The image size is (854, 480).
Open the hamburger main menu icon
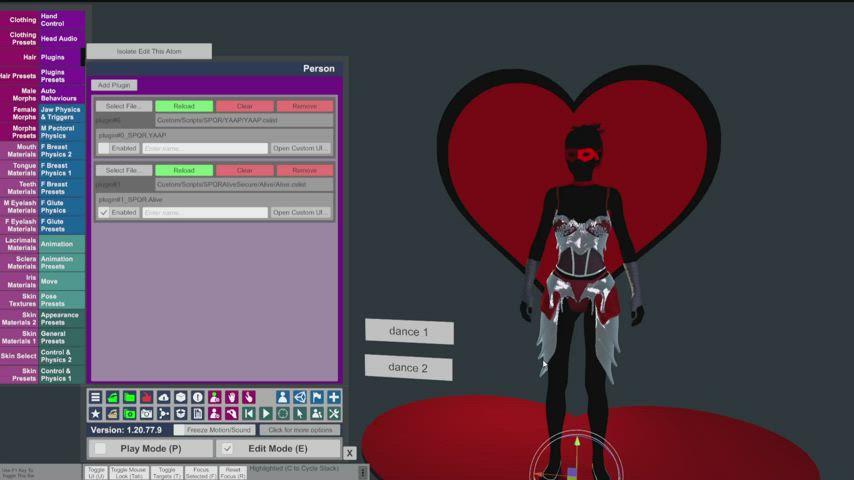[95, 397]
